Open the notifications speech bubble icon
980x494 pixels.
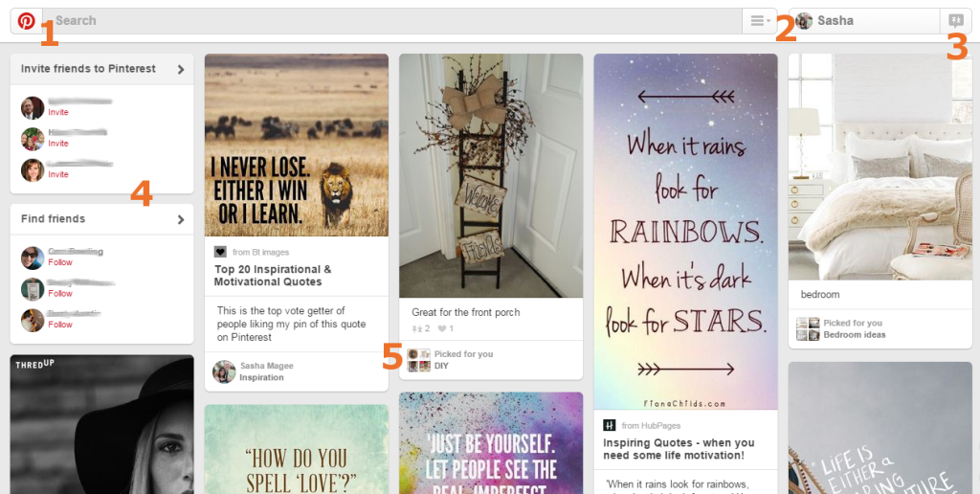click(x=956, y=21)
